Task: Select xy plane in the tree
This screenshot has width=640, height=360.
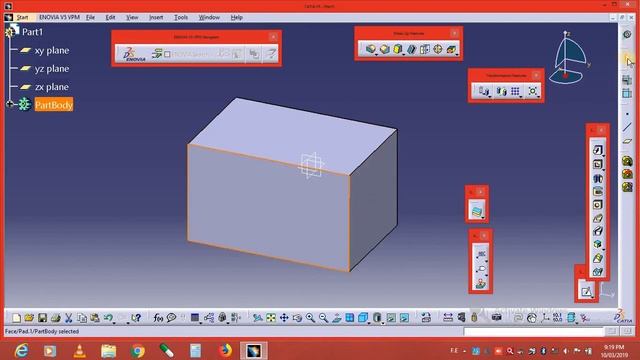Action: tap(51, 50)
